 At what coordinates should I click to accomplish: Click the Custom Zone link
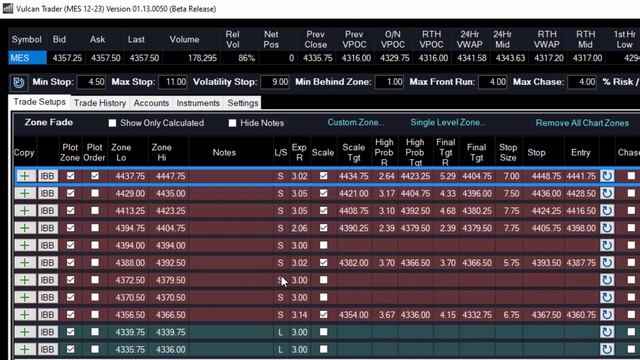click(356, 122)
